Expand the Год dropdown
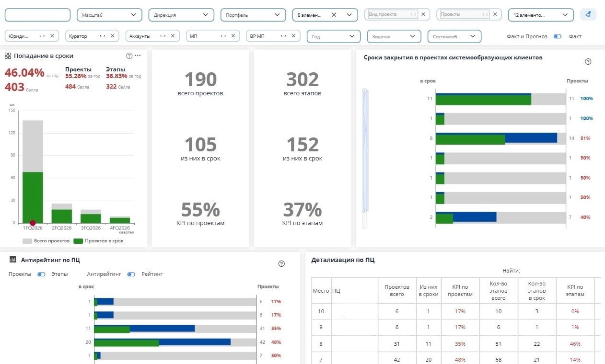Image resolution: width=605 pixels, height=364 pixels. [334, 36]
